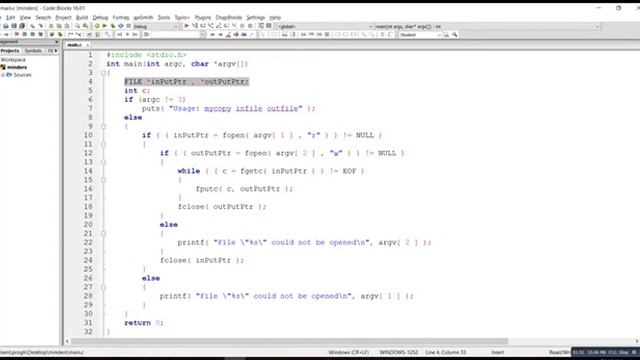Open the Search menu
The image size is (640, 360).
click(43, 18)
